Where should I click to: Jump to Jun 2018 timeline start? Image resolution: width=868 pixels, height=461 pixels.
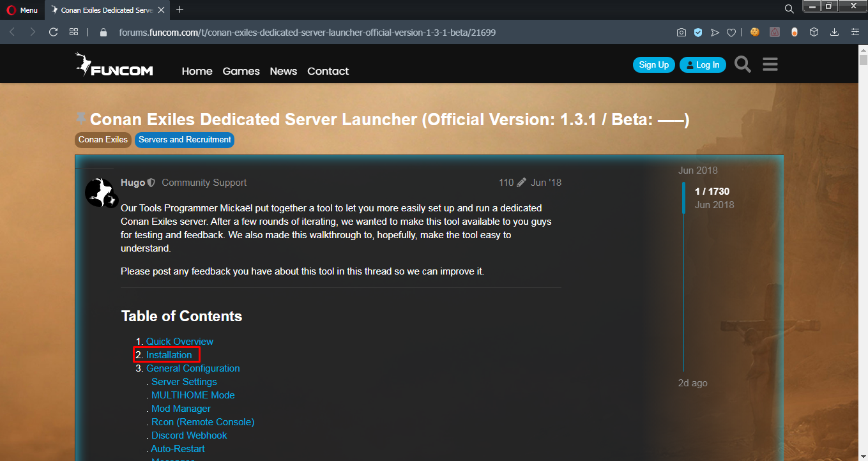click(x=698, y=170)
